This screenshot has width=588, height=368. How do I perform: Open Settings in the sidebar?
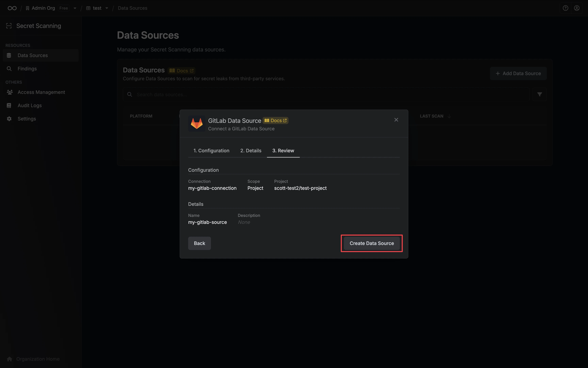[x=40, y=119]
